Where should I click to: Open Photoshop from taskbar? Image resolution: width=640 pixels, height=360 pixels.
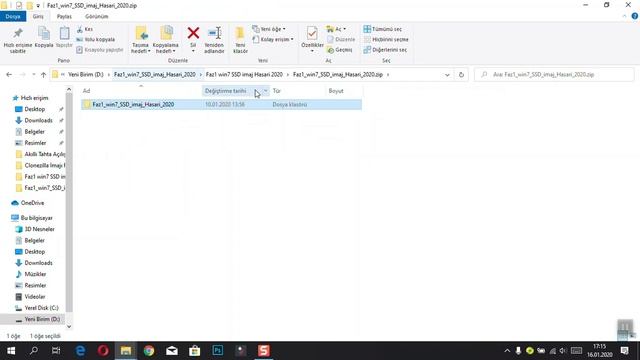[218, 351]
